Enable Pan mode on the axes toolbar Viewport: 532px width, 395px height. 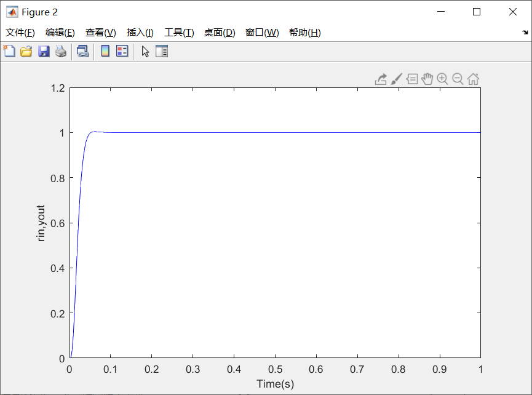click(427, 79)
